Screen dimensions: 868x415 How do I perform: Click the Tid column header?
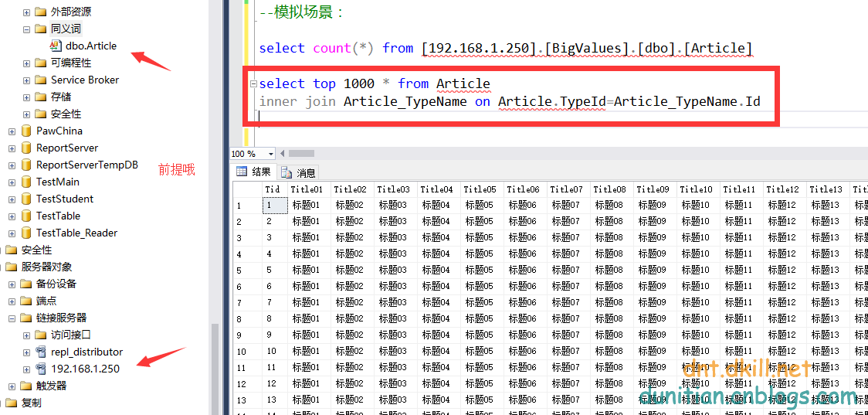point(275,189)
